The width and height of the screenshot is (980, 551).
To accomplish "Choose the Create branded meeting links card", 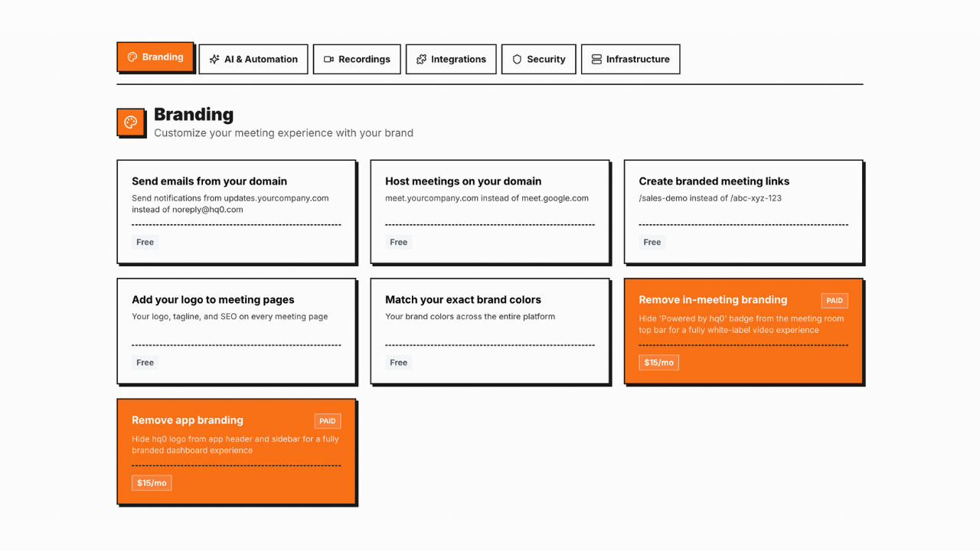I will coord(743,211).
